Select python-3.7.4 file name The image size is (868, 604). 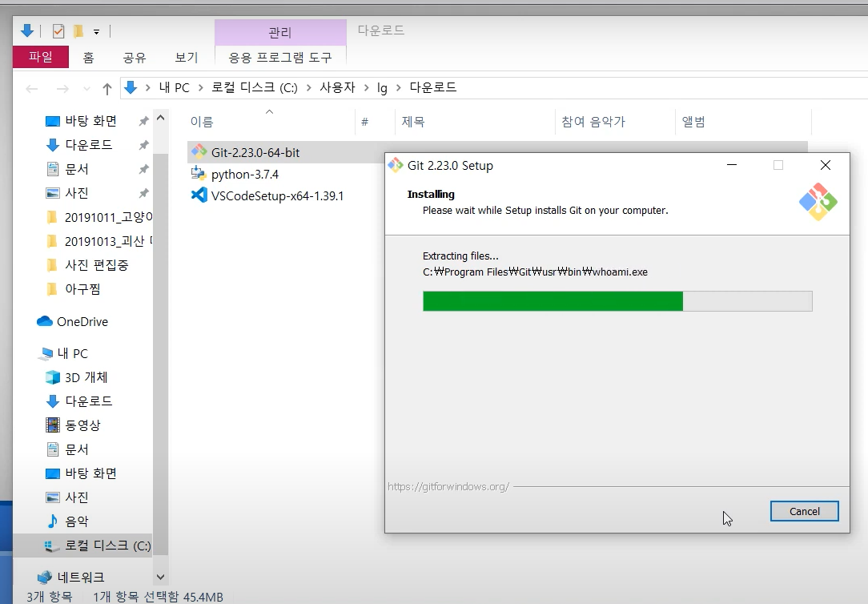pos(245,175)
